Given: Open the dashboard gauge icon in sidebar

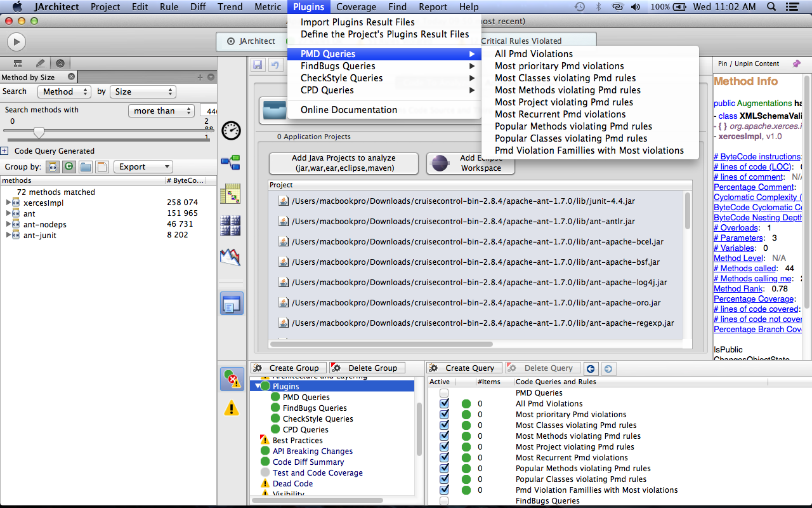Looking at the screenshot, I should click(x=231, y=131).
